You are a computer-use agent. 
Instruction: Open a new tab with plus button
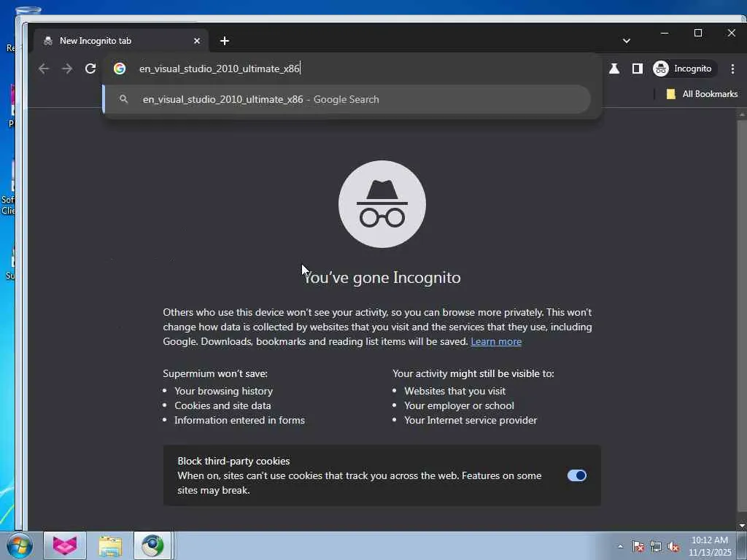225,41
